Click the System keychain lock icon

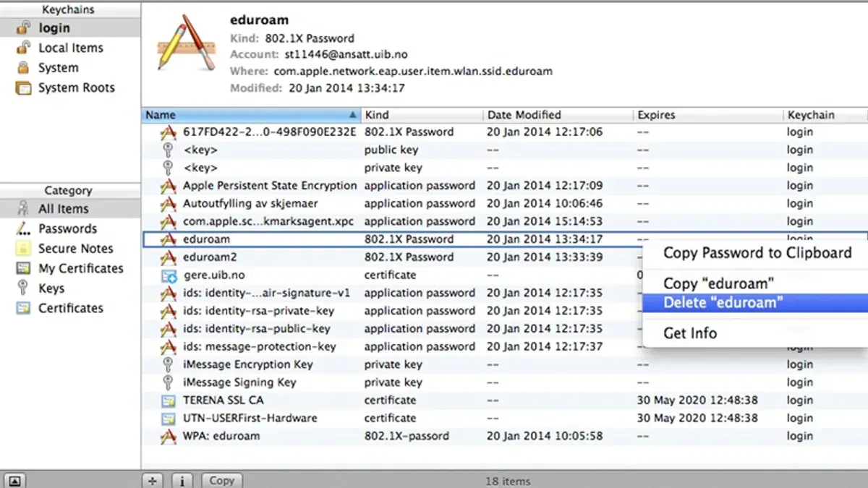(23, 67)
